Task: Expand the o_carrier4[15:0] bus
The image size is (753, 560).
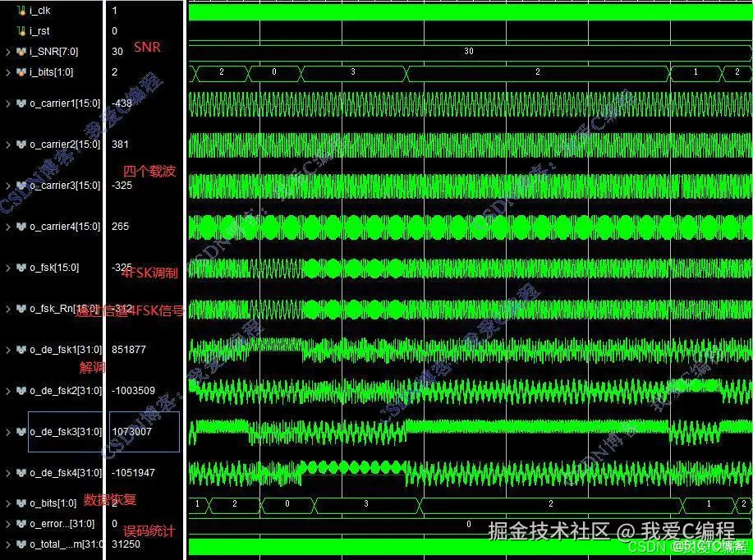Action: coord(7,226)
